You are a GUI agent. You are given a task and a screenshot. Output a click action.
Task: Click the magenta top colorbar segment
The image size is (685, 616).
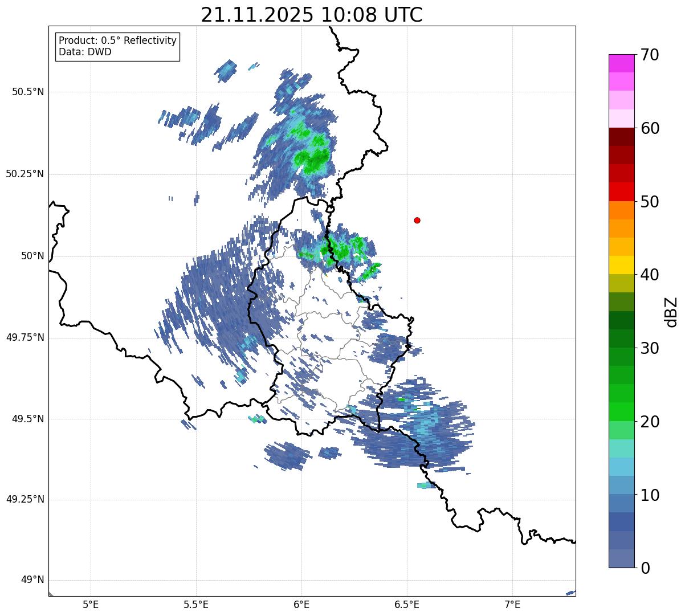click(x=621, y=63)
